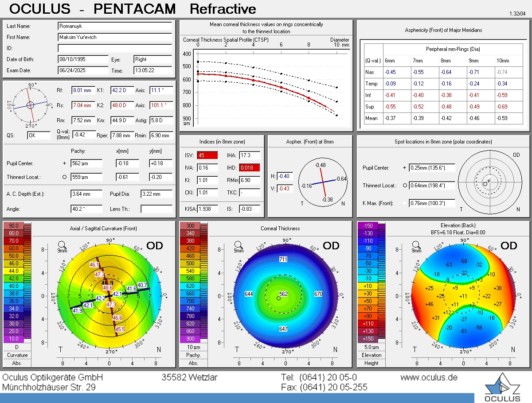Viewport: 532px width, 403px height.
Task: Select the H asphericity value -0.40
Action: coord(284,176)
